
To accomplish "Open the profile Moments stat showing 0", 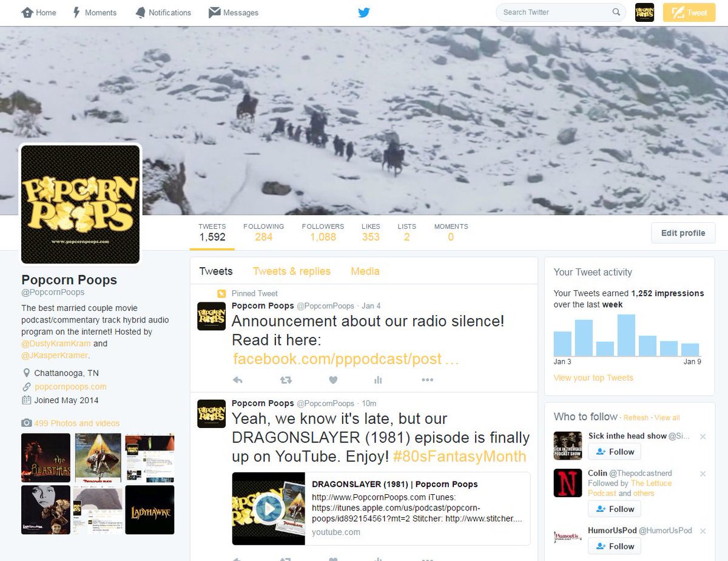I will click(451, 232).
